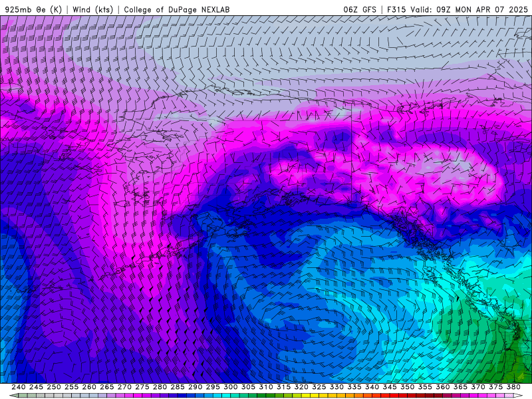Click the 345 color scale value
Viewport: 532px width, 399px height.
390,387
